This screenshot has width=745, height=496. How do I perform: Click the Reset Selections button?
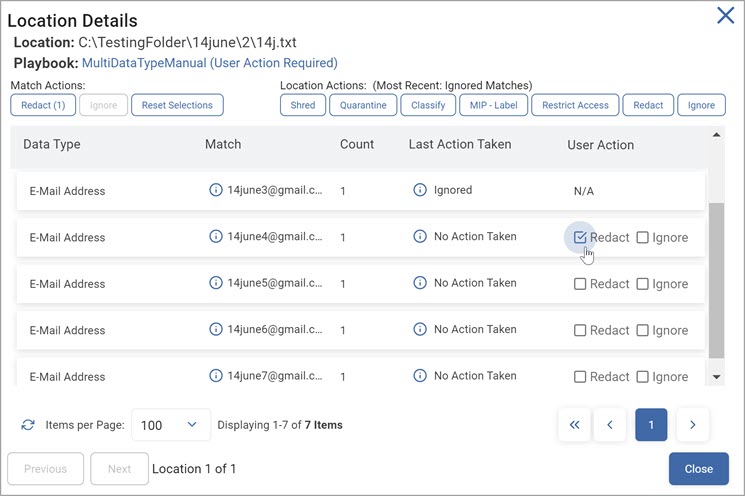[177, 105]
